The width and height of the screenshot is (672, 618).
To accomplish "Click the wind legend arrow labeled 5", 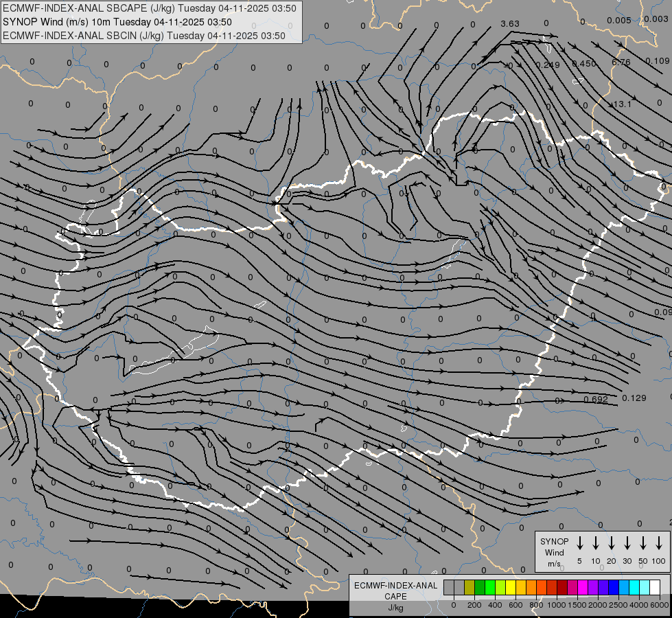I will [579, 543].
